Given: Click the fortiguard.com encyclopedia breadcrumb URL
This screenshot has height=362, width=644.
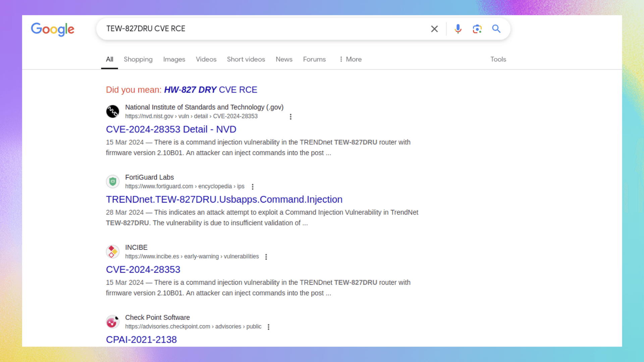Looking at the screenshot, I should (185, 186).
